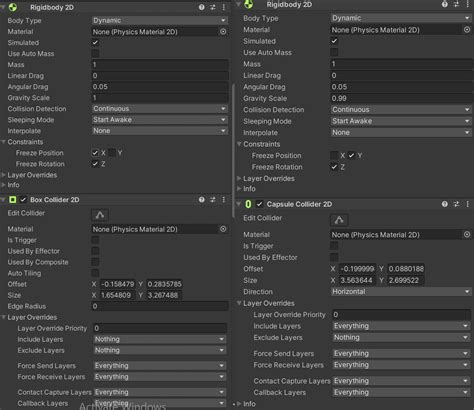474x410 pixels.
Task: Open material picker in left Rigidbody 2D
Action: [223, 32]
